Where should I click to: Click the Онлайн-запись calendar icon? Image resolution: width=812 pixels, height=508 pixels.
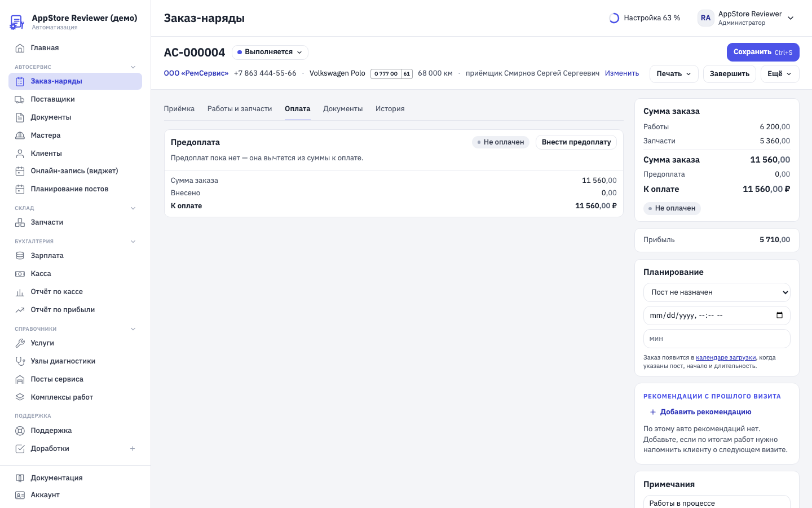pyautogui.click(x=20, y=171)
